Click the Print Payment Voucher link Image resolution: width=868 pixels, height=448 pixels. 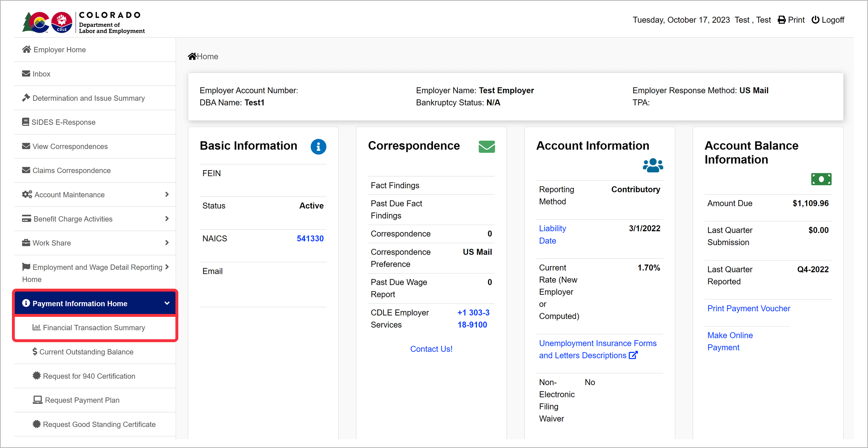tap(749, 309)
